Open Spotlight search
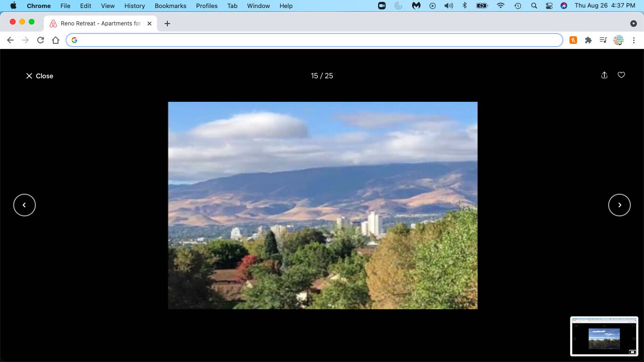The height and width of the screenshot is (362, 644). click(534, 6)
